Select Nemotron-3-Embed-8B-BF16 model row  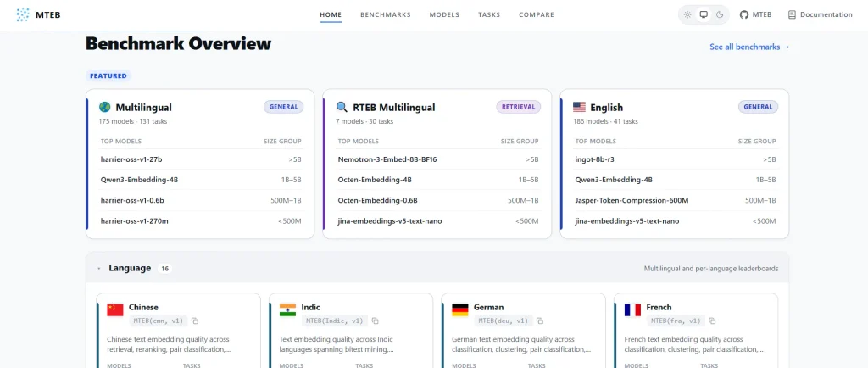438,159
